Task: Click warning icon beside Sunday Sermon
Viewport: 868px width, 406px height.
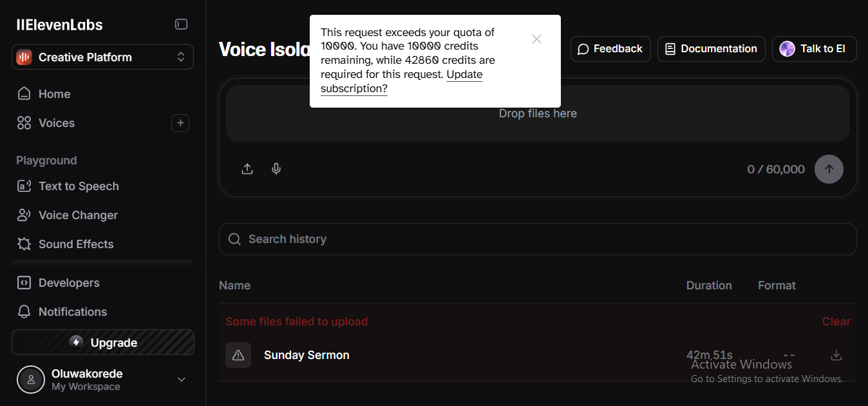Action: point(238,355)
